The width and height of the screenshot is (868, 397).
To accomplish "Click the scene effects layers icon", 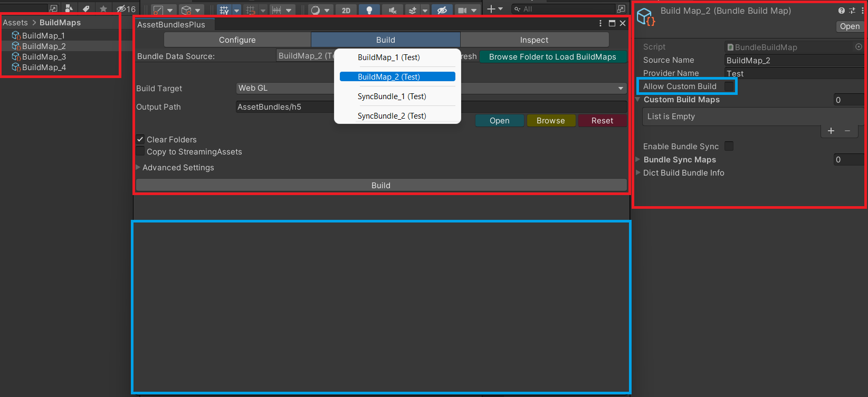I will [x=413, y=10].
